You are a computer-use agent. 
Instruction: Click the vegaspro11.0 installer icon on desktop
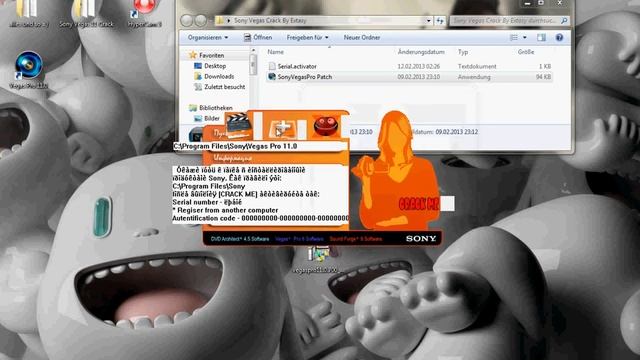click(318, 260)
